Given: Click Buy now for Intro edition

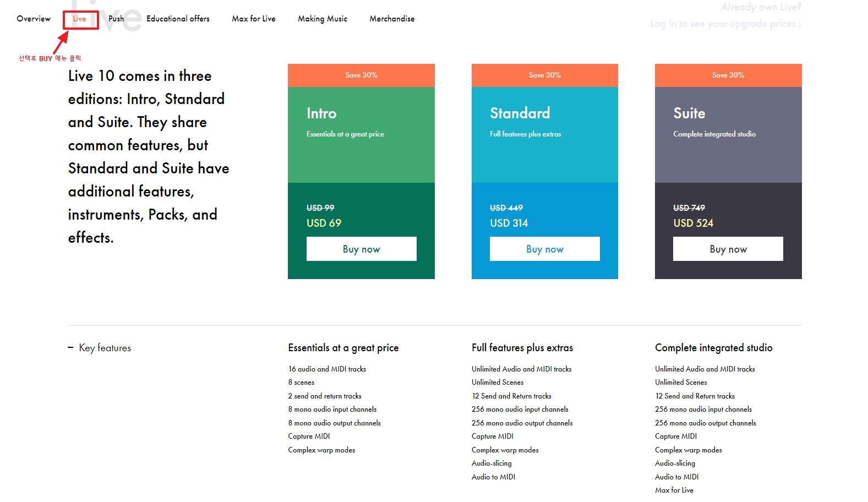Looking at the screenshot, I should (x=361, y=249).
